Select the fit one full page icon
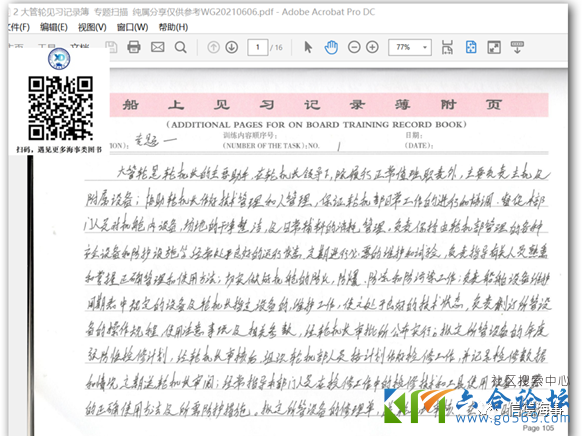 click(x=471, y=47)
